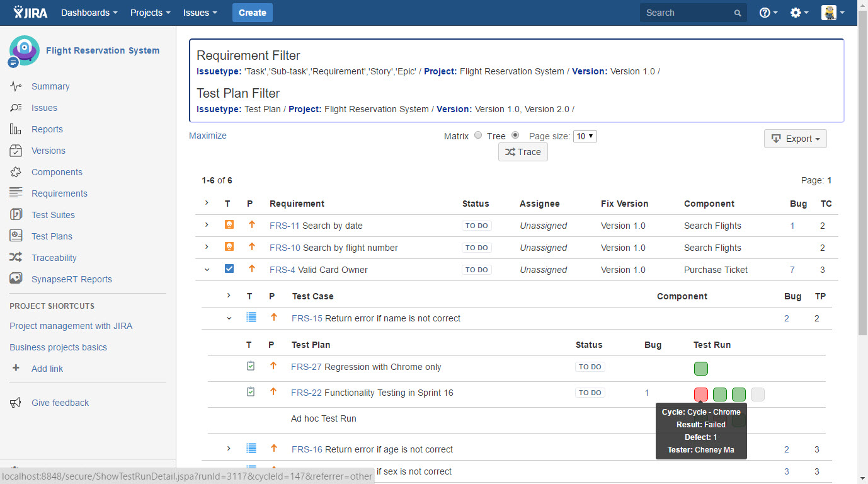The image size is (868, 484).
Task: Open the Export dropdown button
Action: (x=795, y=139)
